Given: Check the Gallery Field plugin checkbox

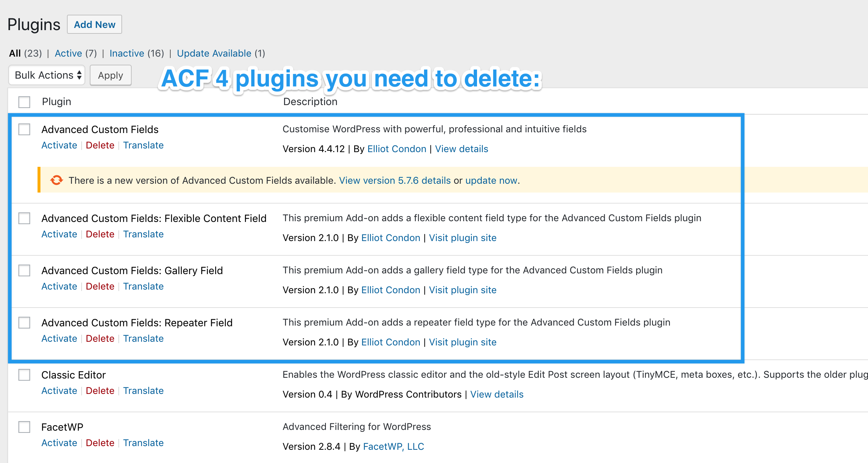Looking at the screenshot, I should point(24,270).
